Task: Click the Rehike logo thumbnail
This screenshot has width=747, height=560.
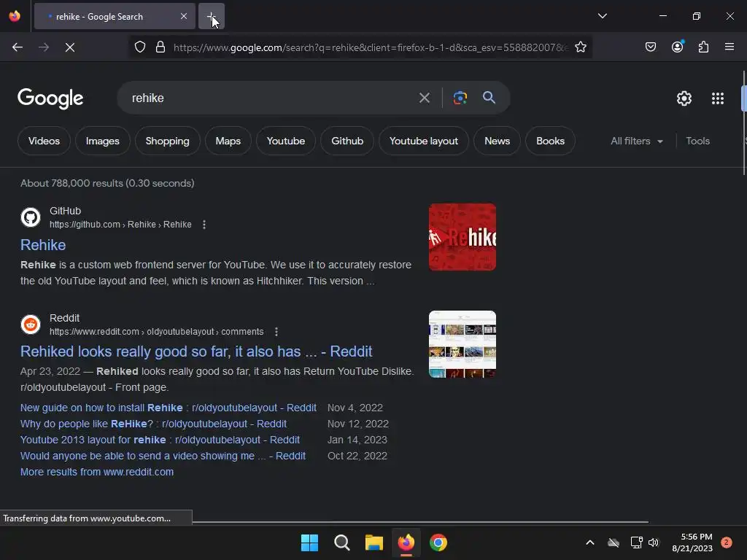Action: pos(462,237)
